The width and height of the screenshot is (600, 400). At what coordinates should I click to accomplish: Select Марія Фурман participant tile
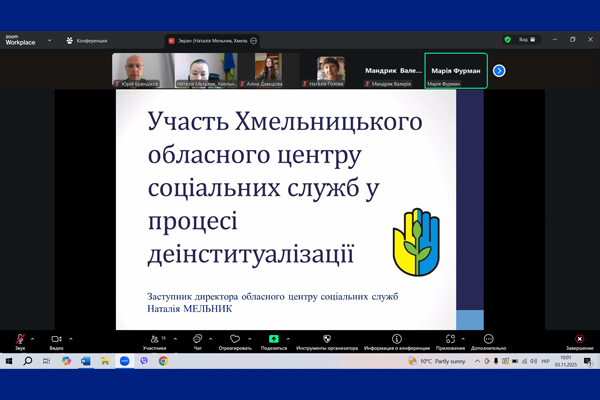coord(456,71)
